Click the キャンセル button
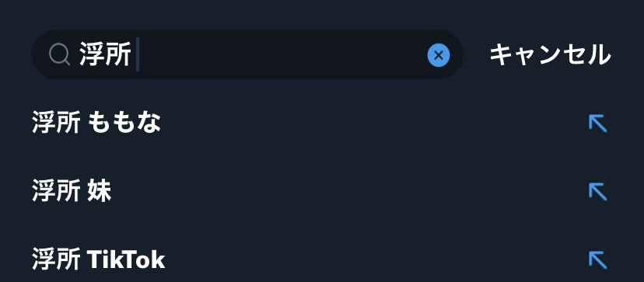This screenshot has width=644, height=282. pyautogui.click(x=551, y=54)
